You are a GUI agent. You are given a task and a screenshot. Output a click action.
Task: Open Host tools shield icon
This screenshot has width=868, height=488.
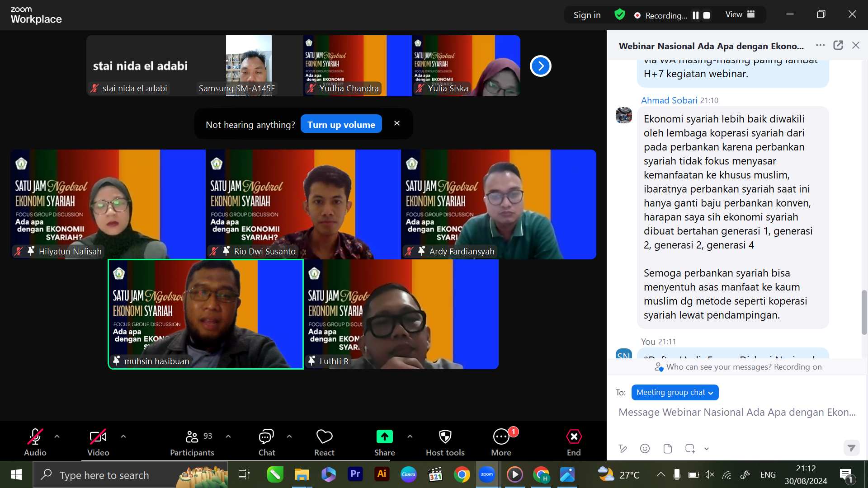(445, 437)
